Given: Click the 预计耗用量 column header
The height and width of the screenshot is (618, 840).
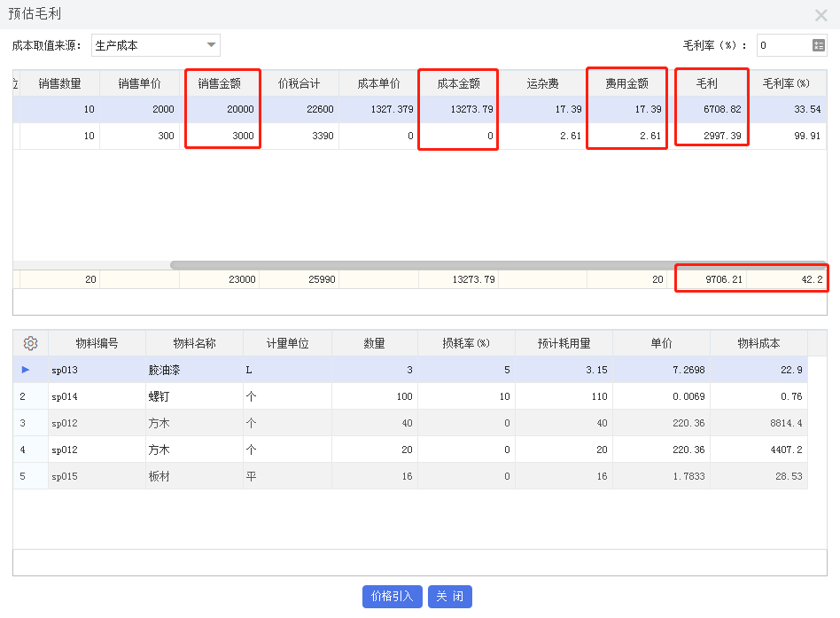Looking at the screenshot, I should (x=566, y=342).
